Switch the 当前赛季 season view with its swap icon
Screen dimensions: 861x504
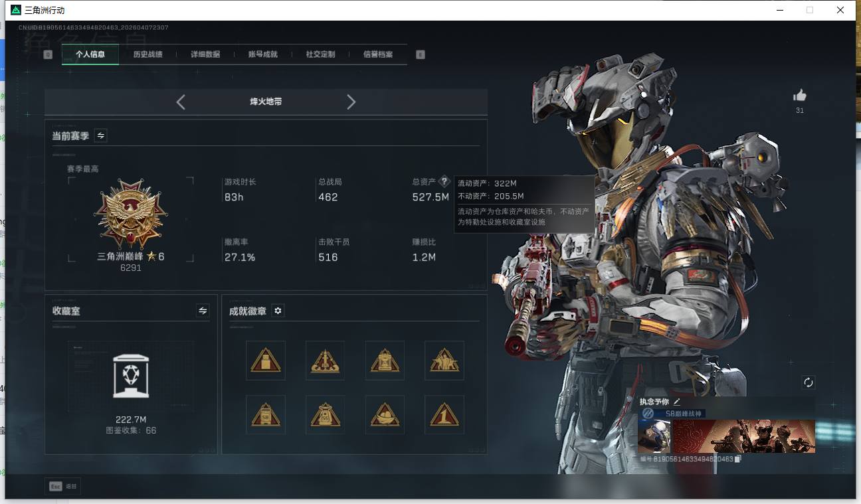click(x=100, y=135)
